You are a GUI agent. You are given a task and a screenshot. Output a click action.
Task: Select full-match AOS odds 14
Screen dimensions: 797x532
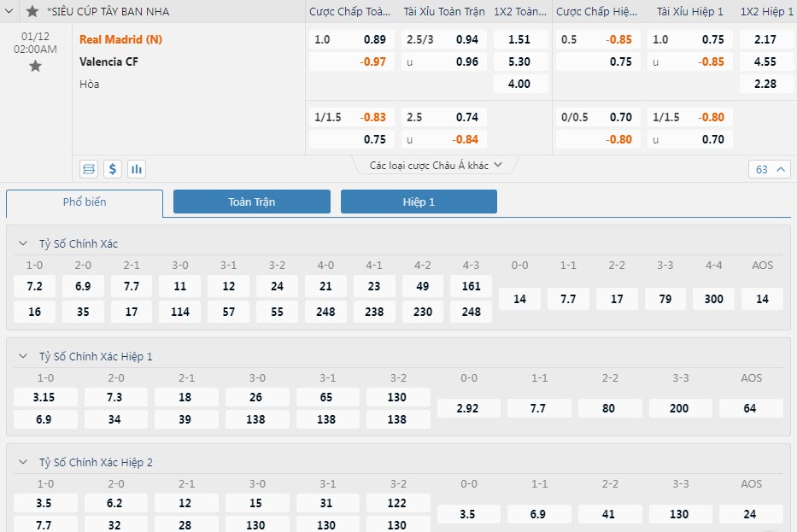pos(762,299)
